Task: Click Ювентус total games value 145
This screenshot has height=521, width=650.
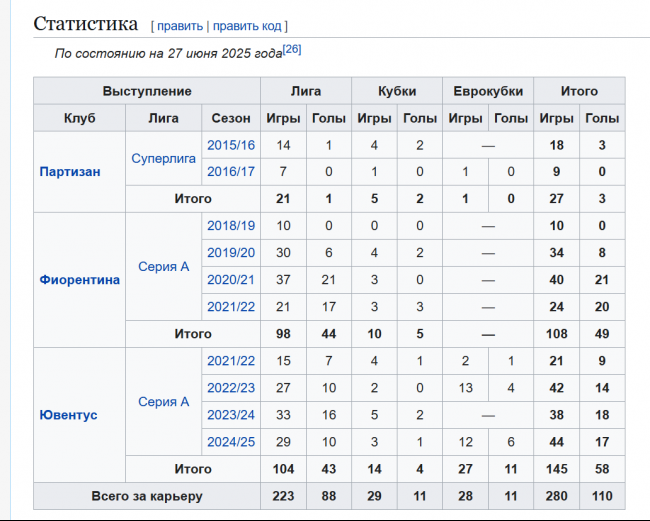Action: (556, 469)
